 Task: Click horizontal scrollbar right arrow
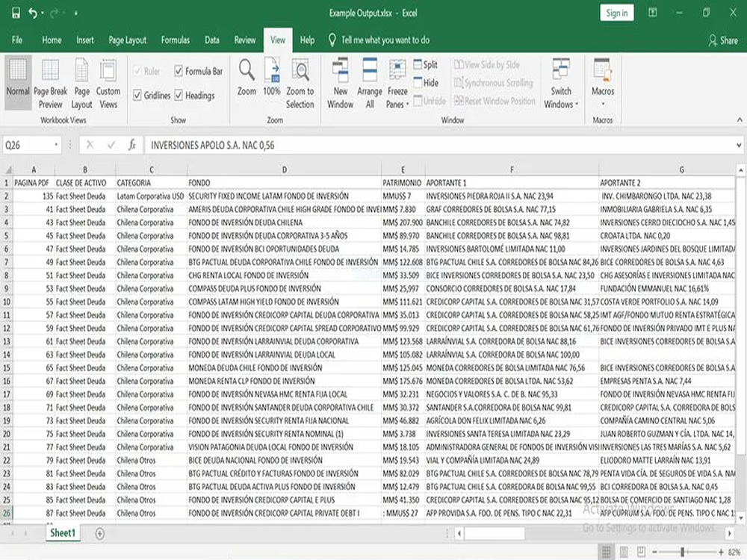(x=729, y=533)
